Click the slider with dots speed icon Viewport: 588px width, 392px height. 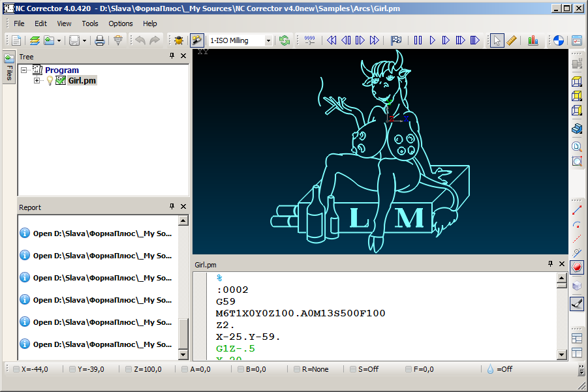coord(310,40)
